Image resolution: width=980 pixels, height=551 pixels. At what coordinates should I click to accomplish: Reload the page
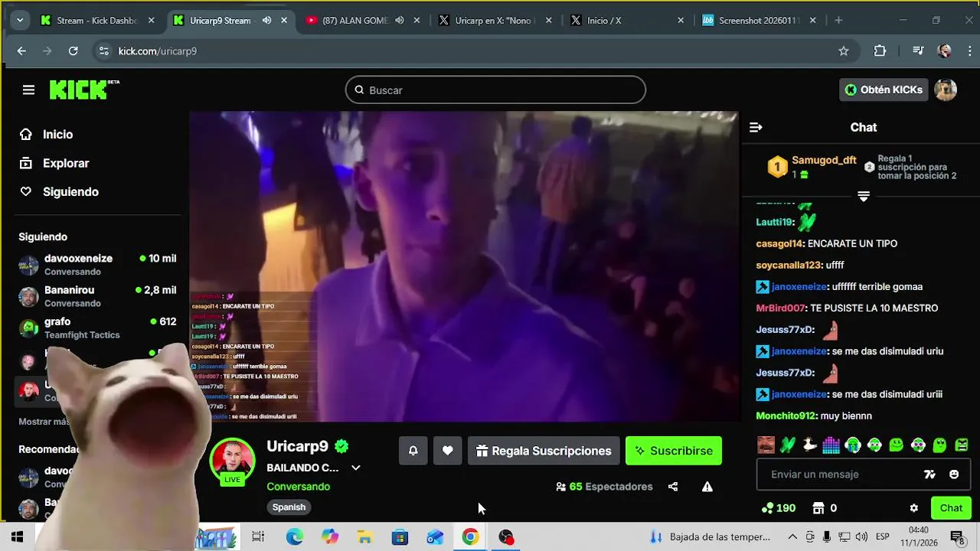[73, 51]
